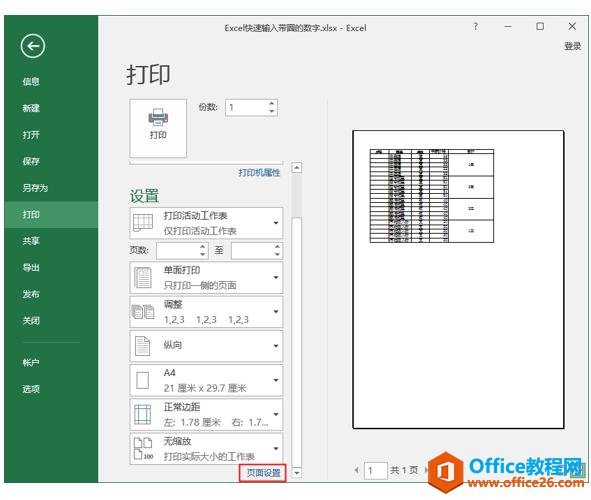Click the print preview page
591x500 pixels.
[458, 280]
